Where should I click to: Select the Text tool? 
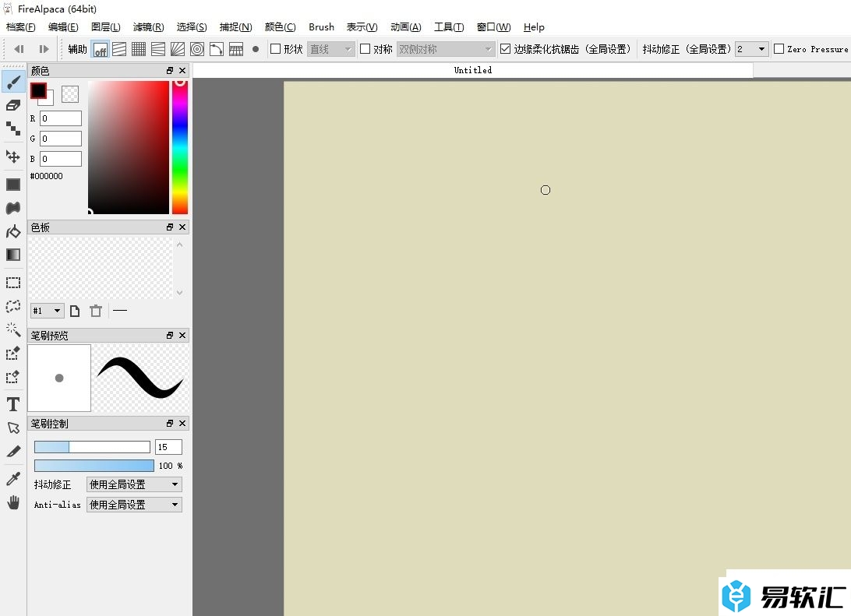click(13, 404)
